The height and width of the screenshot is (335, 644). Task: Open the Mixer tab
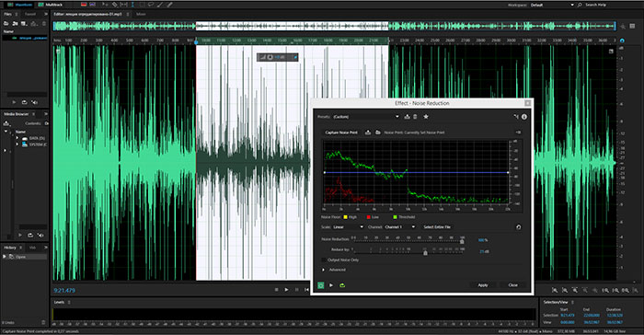(141, 14)
